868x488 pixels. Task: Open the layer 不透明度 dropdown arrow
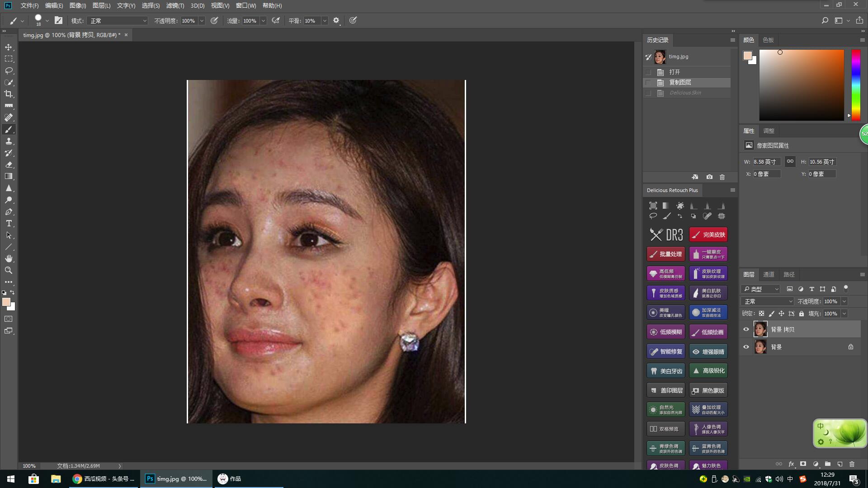pyautogui.click(x=844, y=301)
